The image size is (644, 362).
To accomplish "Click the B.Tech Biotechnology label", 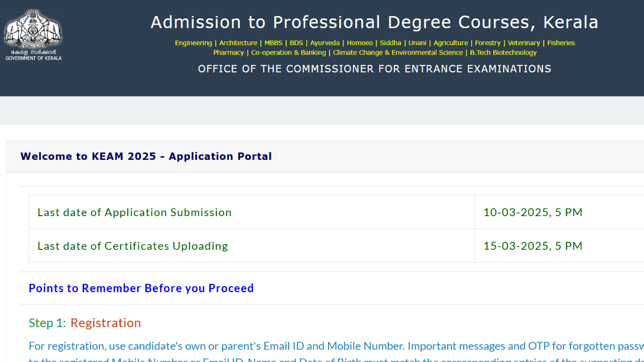I will pos(503,53).
